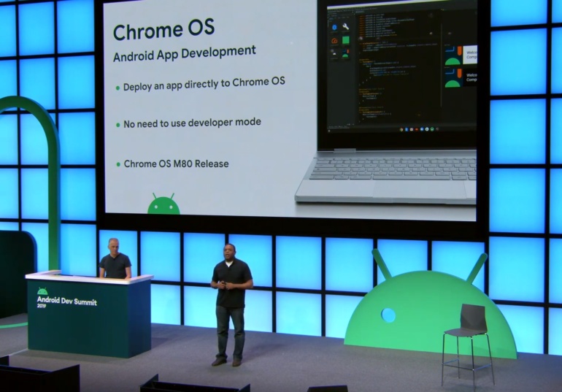Viewport: 562px width, 392px height.
Task: Click the "Android App Development" subtitle
Action: pos(184,53)
